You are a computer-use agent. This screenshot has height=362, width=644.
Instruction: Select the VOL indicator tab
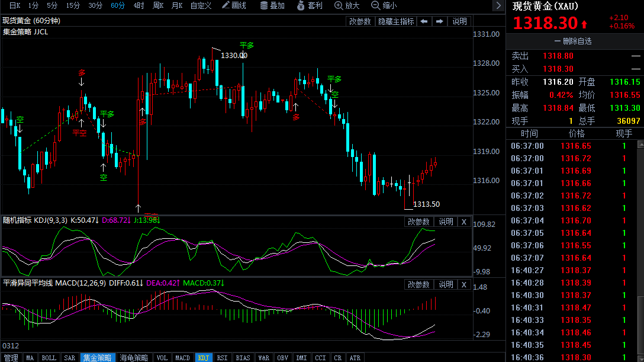click(162, 358)
